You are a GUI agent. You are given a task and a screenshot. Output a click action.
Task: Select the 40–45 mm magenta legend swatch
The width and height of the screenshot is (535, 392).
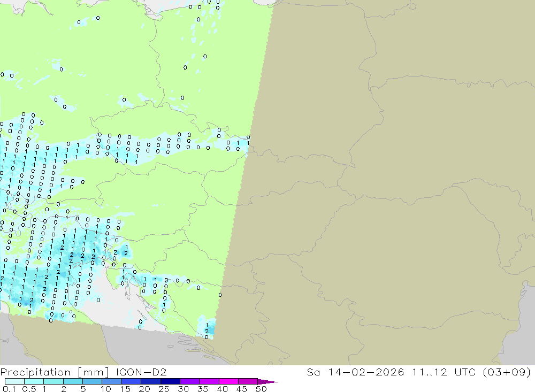click(228, 381)
